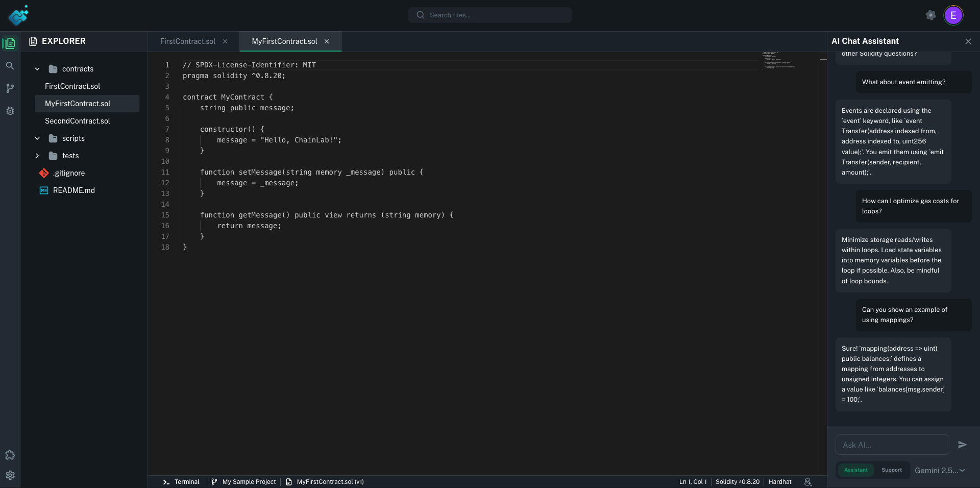The image size is (980, 488).
Task: Collapse the scripts folder chevron
Action: [x=37, y=138]
